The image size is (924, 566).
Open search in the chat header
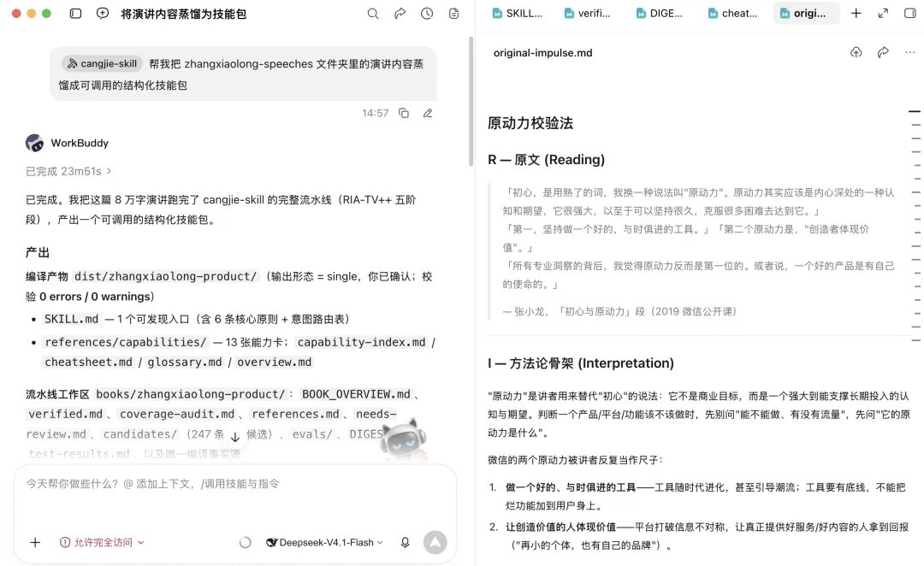click(373, 14)
